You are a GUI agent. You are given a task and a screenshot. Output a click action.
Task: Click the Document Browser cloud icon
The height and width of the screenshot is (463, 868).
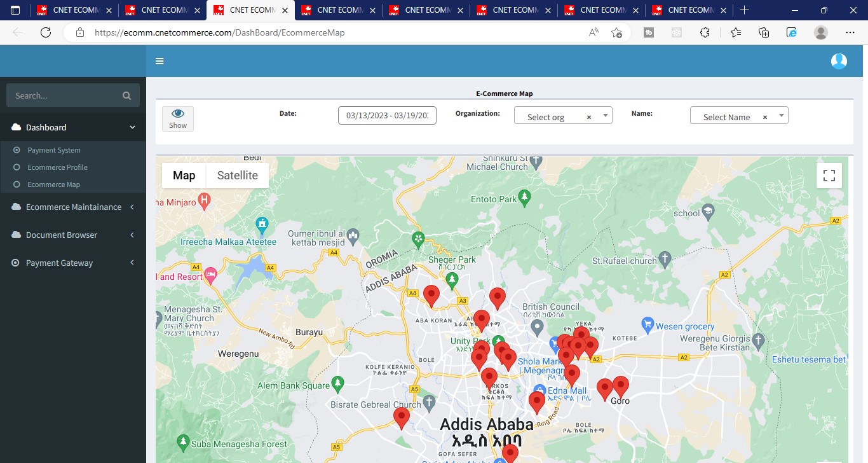[x=16, y=235]
